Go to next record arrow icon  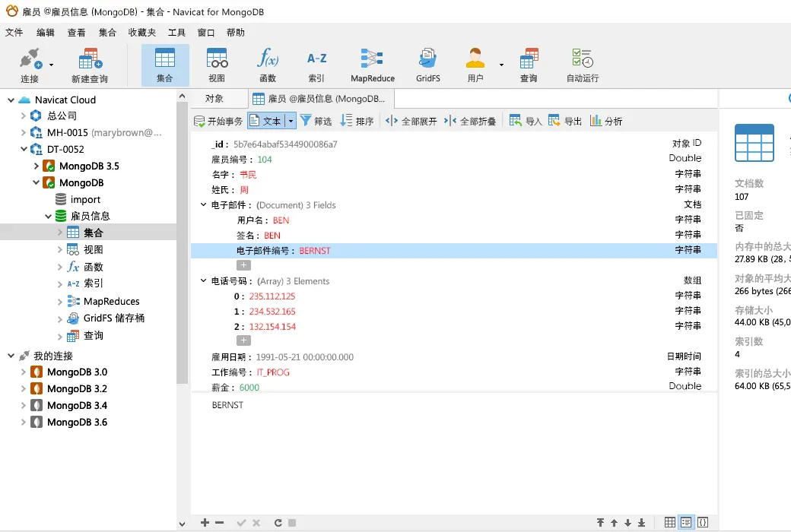click(x=627, y=522)
